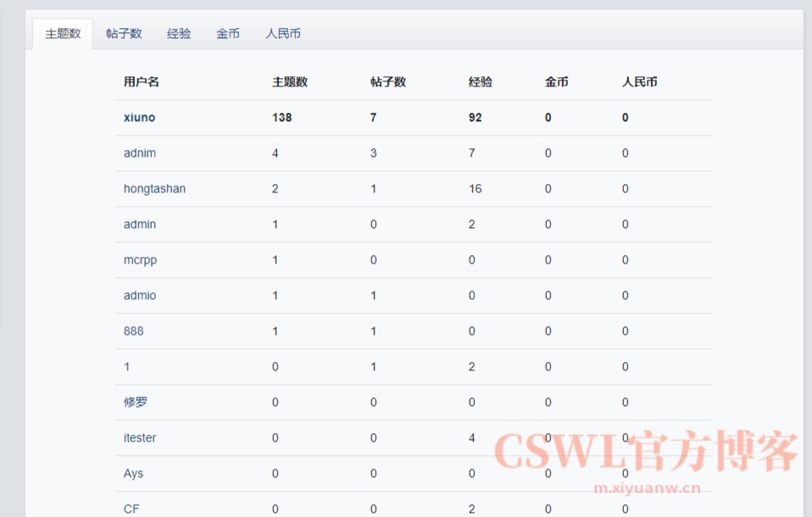Open Ays user profile
This screenshot has width=812, height=517.
[x=133, y=474]
